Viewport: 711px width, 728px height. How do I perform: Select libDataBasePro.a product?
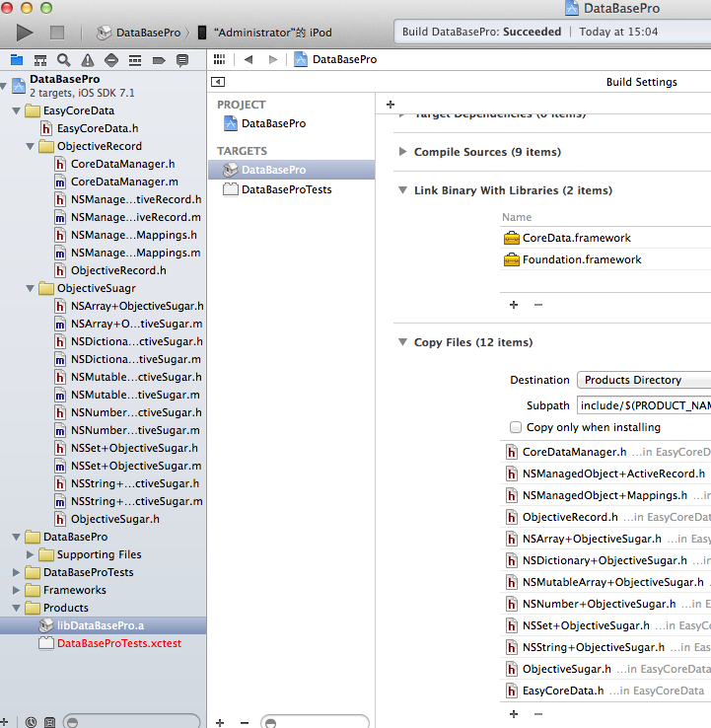[103, 625]
